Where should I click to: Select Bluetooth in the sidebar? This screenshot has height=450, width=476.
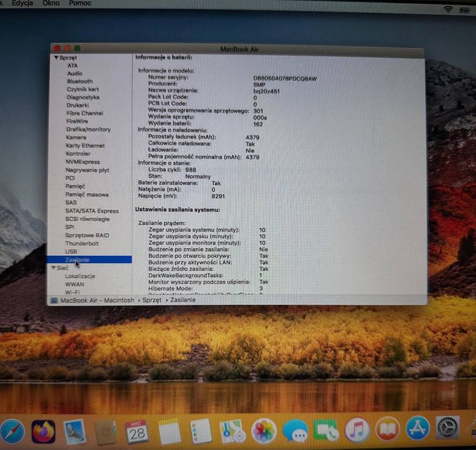tap(80, 82)
